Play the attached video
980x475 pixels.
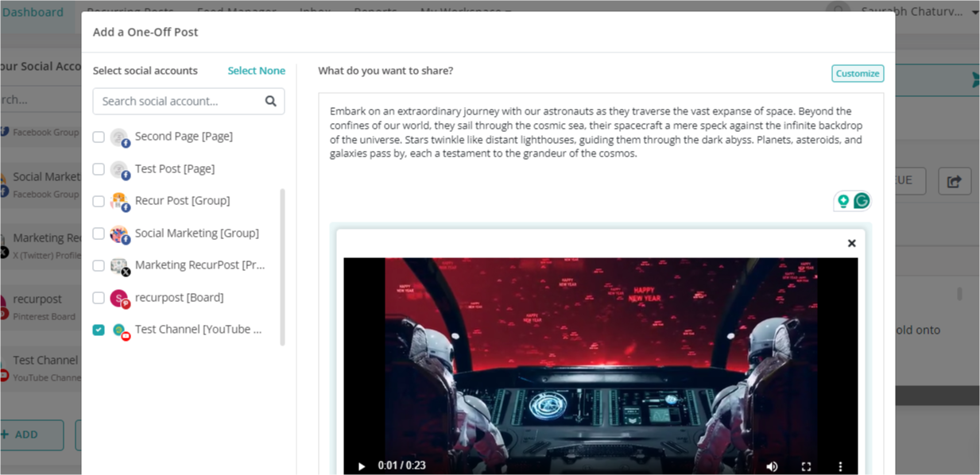361,466
